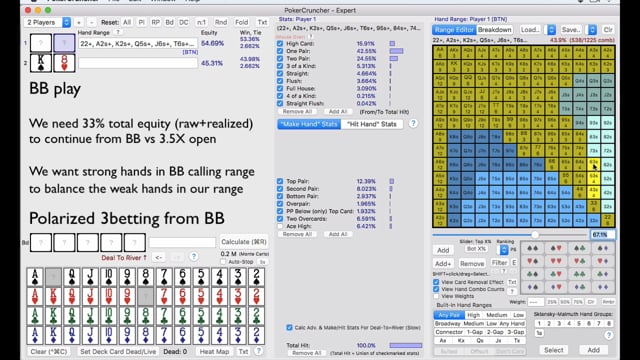Open the Ranking selector dropdown
Viewport: 640px width, 360px height.
pos(504,249)
